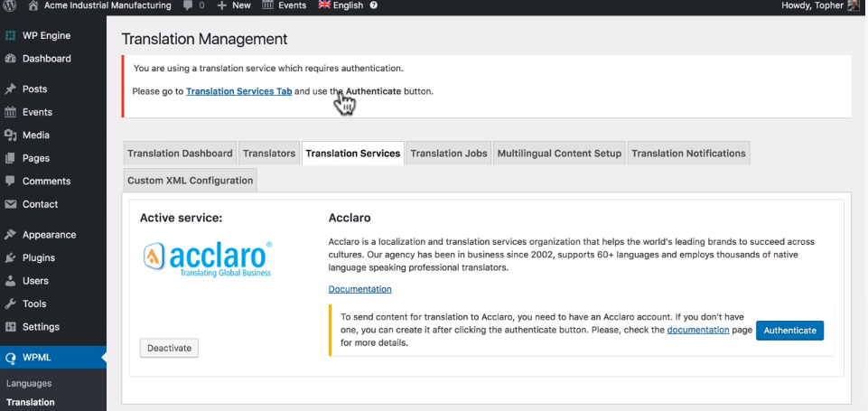Open the Contact menu item
This screenshot has height=411, width=868.
tap(40, 204)
